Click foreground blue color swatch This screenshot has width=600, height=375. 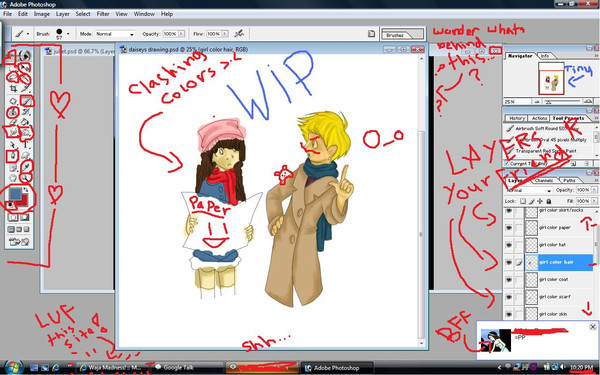[15, 194]
